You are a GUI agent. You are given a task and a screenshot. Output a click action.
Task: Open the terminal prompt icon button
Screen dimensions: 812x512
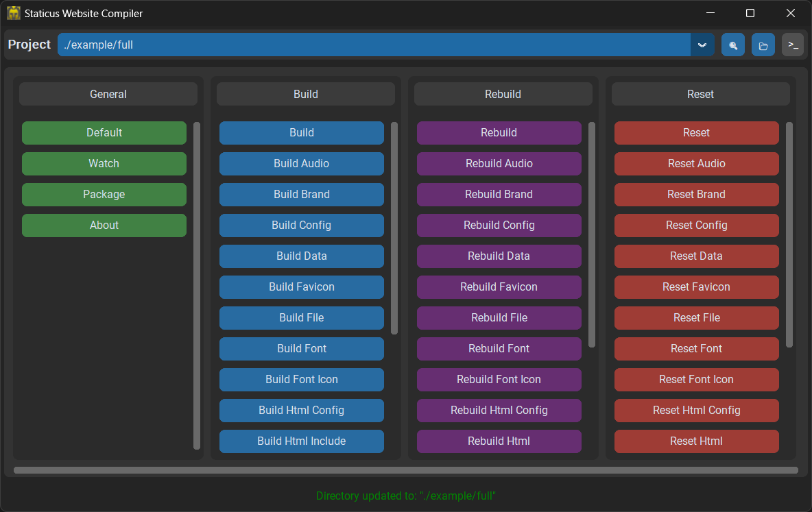pos(793,45)
